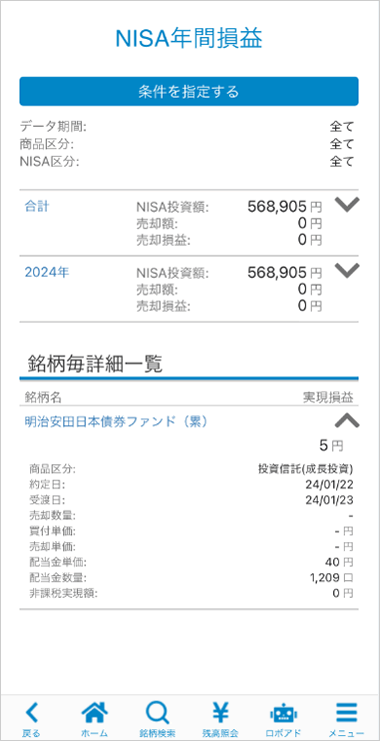The image size is (380, 741).
Task: Launch the ロボアド robot icon
Action: pyautogui.click(x=284, y=714)
